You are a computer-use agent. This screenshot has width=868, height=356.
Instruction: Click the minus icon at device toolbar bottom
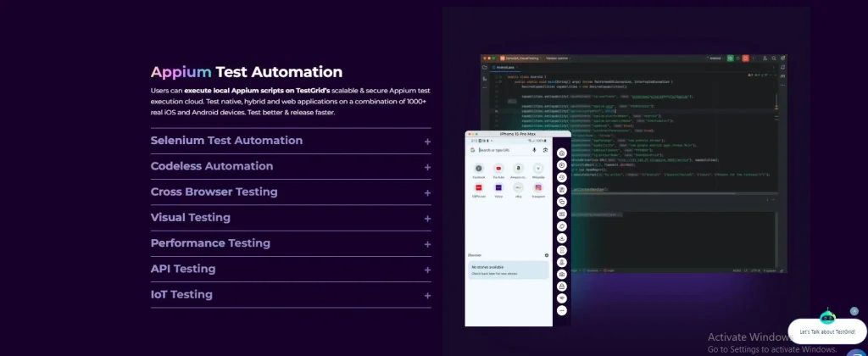561,311
